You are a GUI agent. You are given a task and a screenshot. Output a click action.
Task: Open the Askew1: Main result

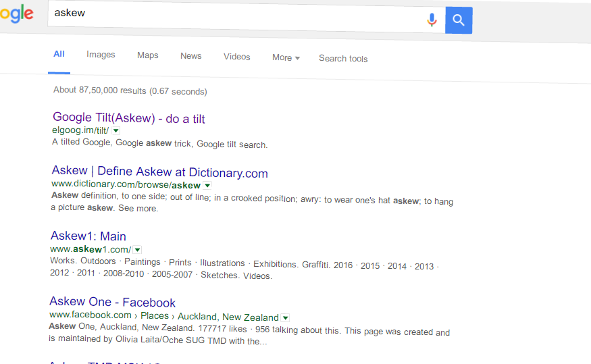[88, 236]
